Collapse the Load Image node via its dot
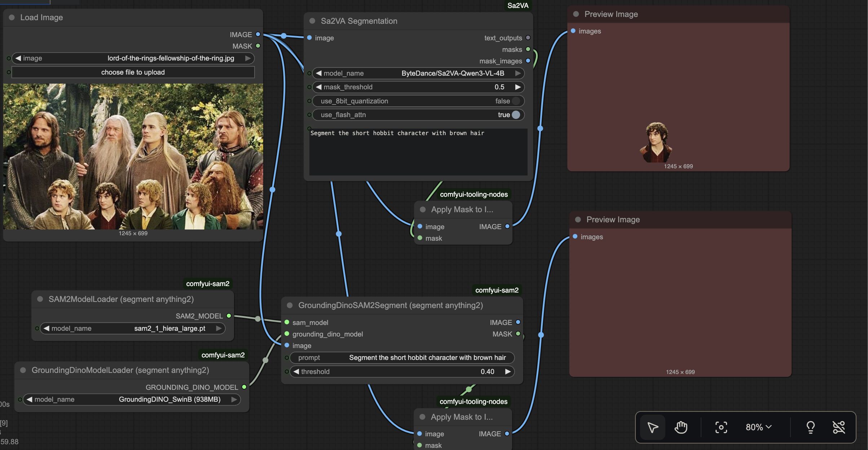Screen dimensions: 868x450 12,17
